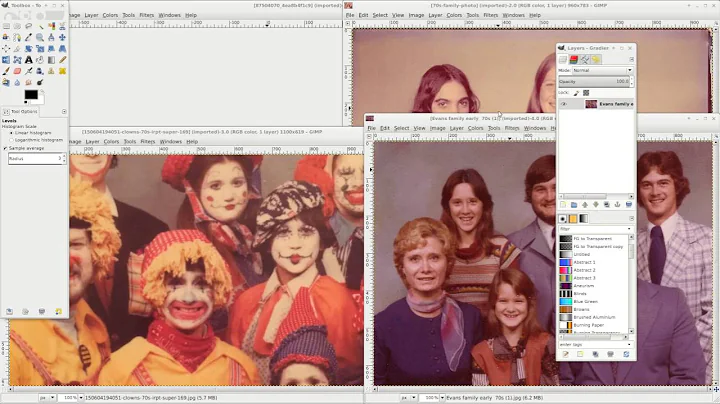Toggle lock pixels brush icon in Layers
The image size is (720, 404).
click(x=576, y=93)
